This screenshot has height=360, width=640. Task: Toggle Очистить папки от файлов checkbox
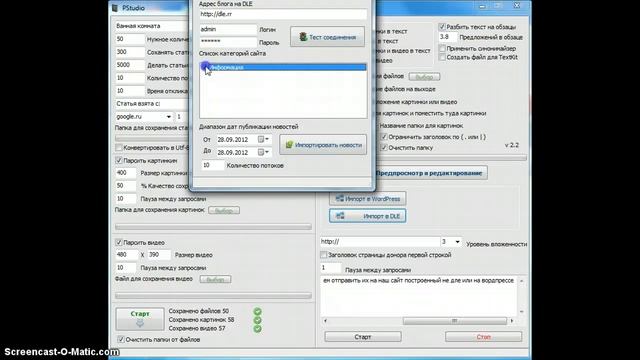(x=121, y=339)
